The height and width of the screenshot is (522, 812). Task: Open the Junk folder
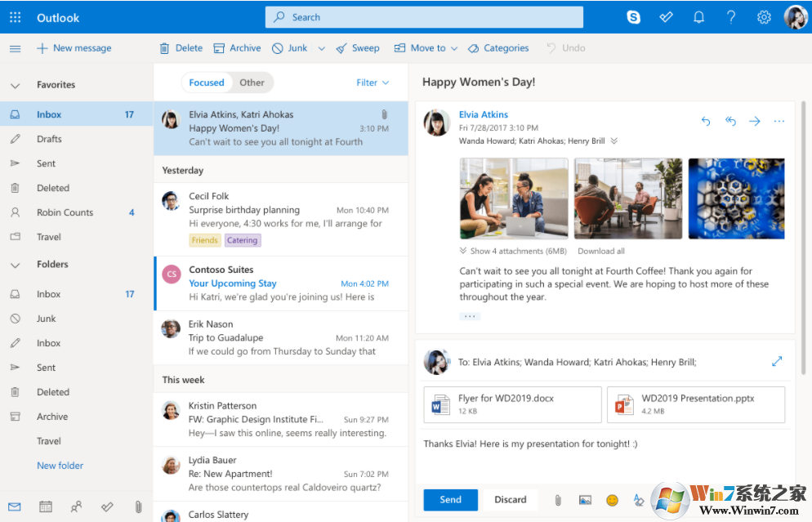[77, 319]
